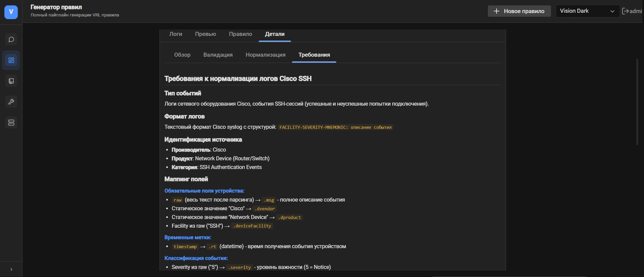Go to the Нормализация sub-tab
The width and height of the screenshot is (644, 277).
tap(265, 55)
